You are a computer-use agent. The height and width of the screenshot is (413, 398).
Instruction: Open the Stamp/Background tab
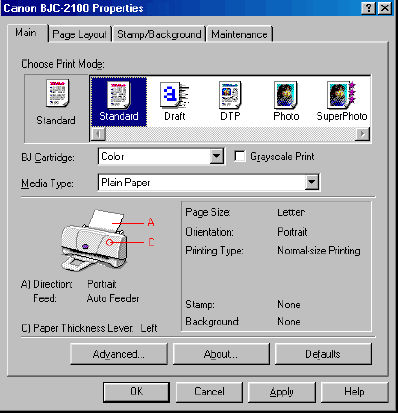[159, 34]
